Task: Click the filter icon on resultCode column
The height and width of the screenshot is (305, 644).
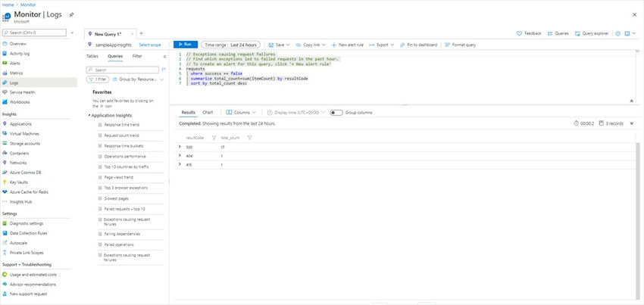Action: (x=214, y=138)
